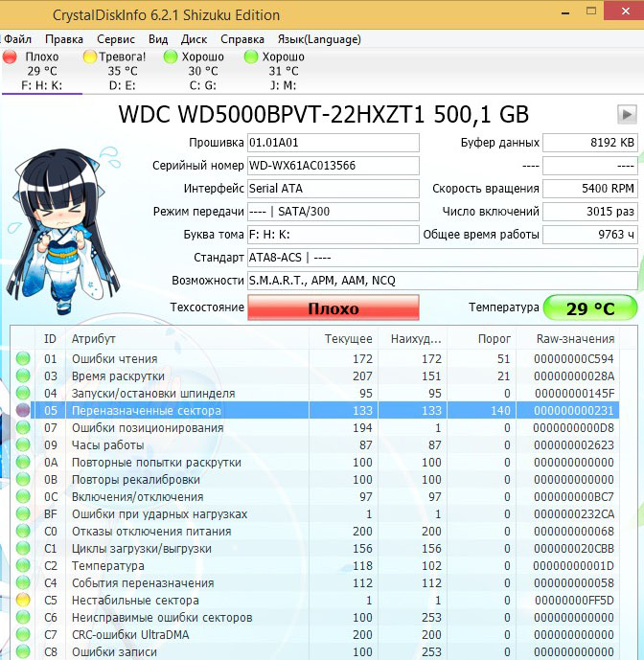Open the Диск menu
The width and height of the screenshot is (644, 660).
pyautogui.click(x=194, y=39)
